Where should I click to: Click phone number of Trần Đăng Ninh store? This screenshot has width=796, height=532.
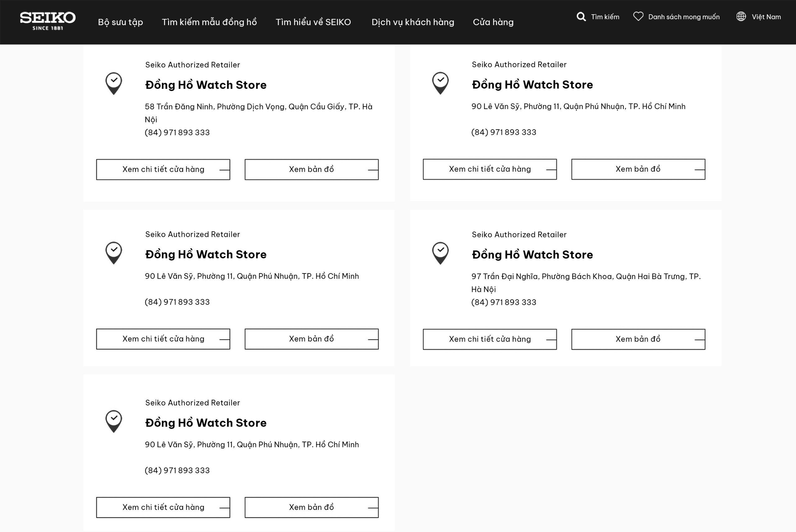177,132
